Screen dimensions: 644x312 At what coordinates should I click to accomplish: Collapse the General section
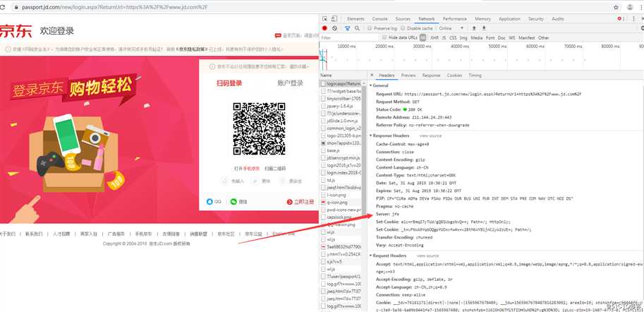[371, 85]
